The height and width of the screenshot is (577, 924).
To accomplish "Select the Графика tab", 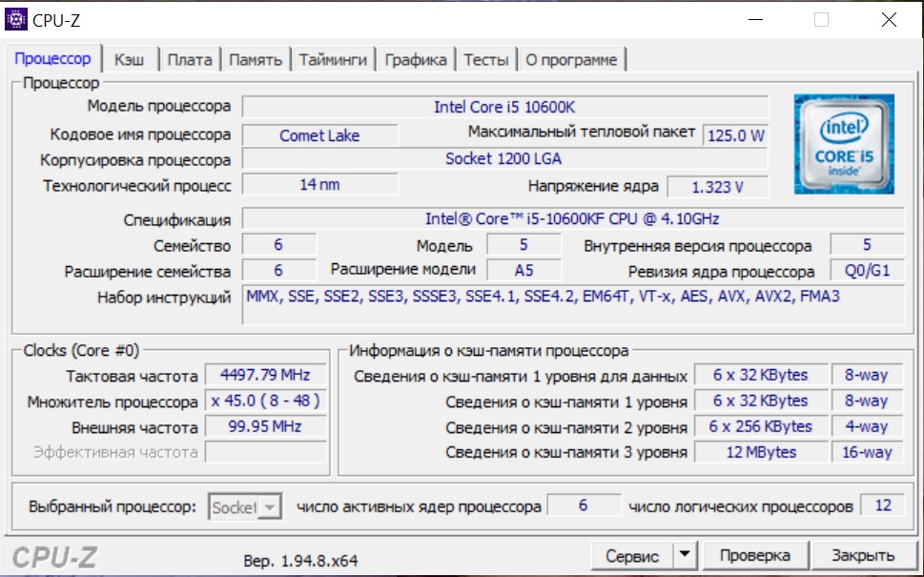I will 416,59.
